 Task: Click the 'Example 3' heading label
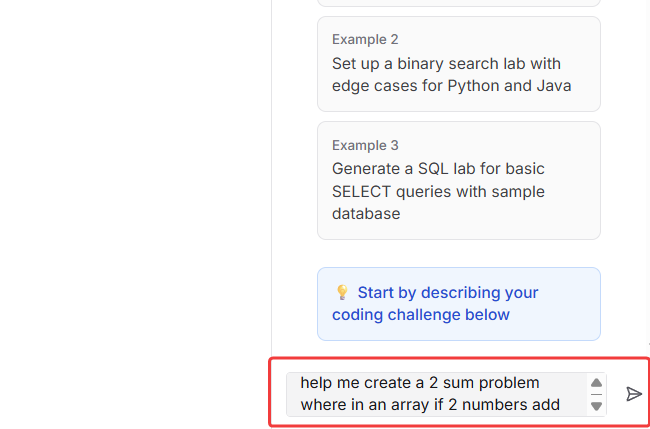365,145
